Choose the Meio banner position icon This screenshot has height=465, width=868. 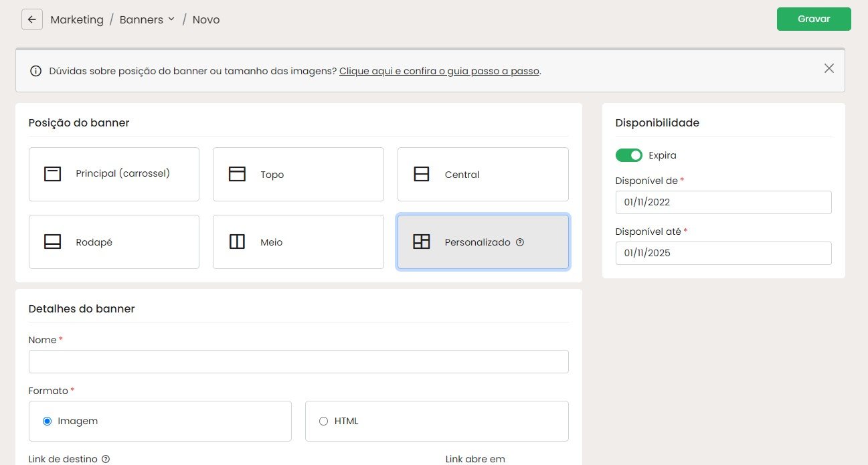coord(237,242)
